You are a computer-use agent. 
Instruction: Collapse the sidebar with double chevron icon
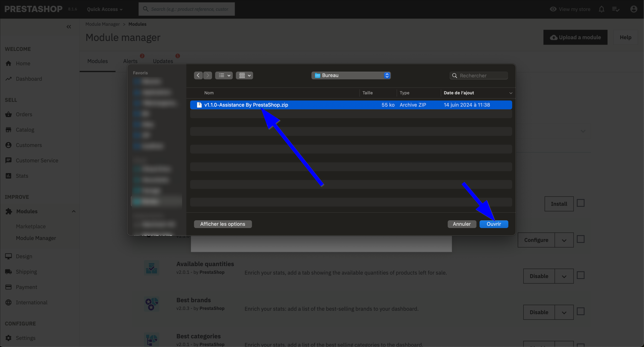click(69, 26)
